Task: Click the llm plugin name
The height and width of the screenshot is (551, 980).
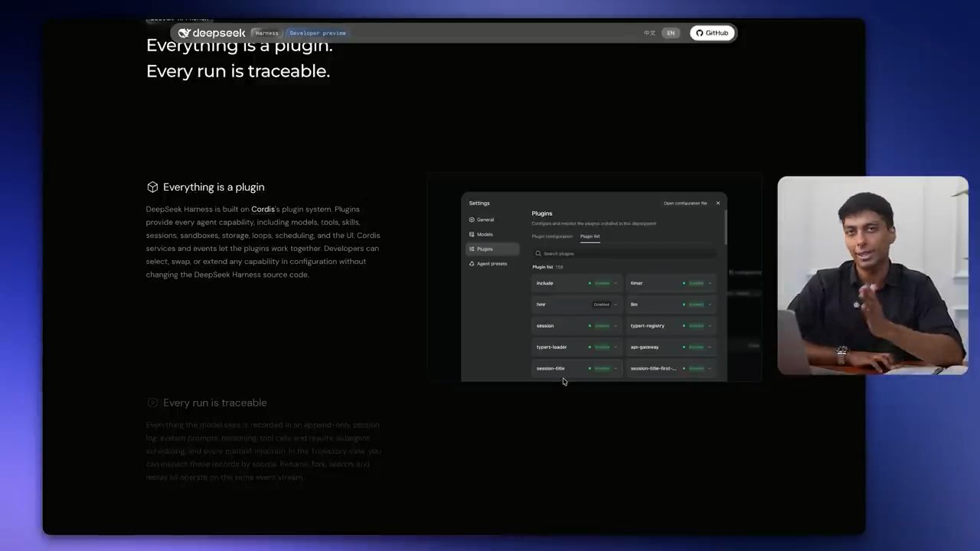Action: click(634, 305)
